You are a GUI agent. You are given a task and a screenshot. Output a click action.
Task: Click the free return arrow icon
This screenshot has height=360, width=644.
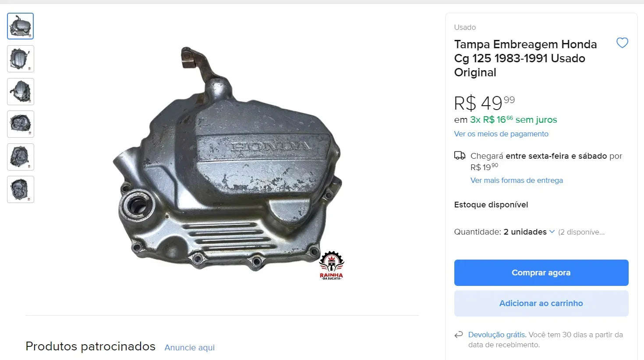pyautogui.click(x=459, y=335)
